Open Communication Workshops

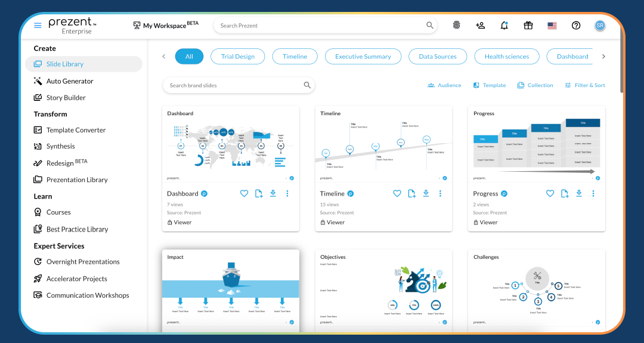pos(81,295)
